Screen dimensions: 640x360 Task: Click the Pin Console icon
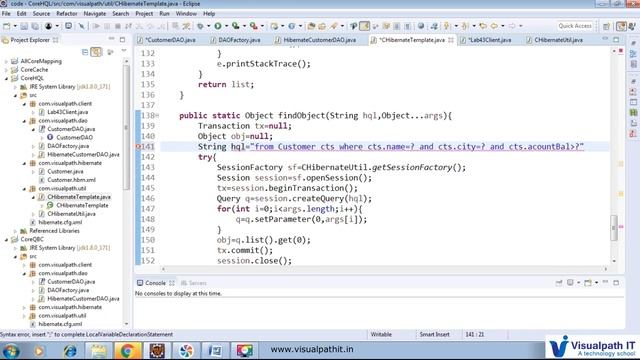coord(559,282)
